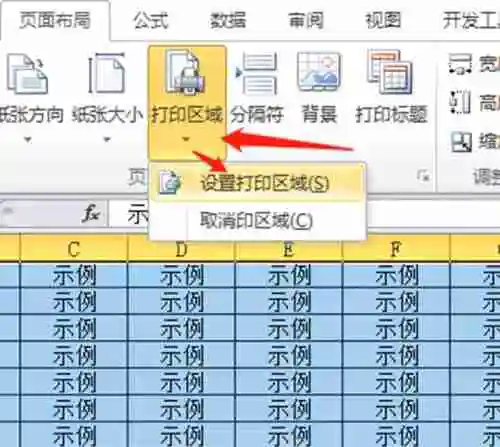Open the 开发工具 tab

click(471, 20)
